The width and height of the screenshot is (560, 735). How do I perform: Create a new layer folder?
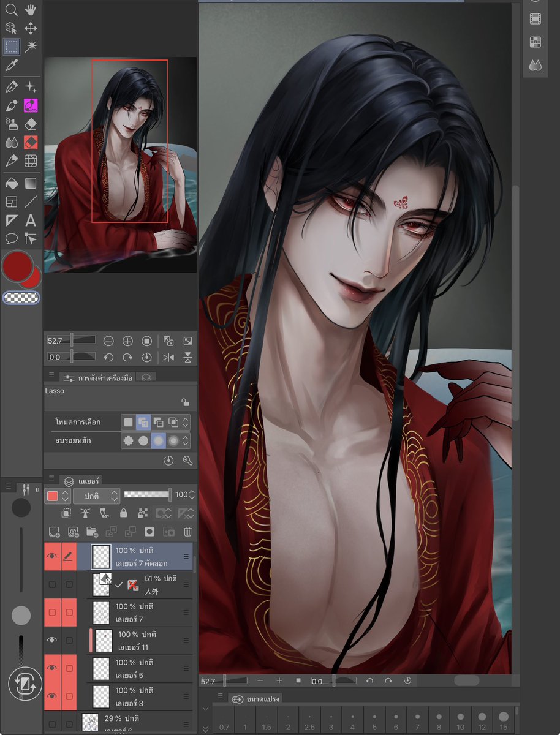point(93,532)
